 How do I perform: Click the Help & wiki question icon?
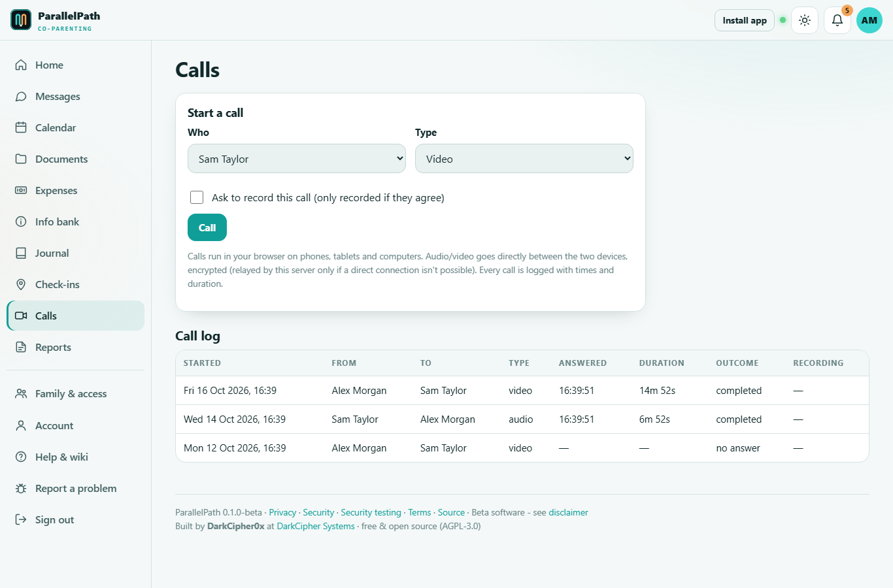[21, 457]
